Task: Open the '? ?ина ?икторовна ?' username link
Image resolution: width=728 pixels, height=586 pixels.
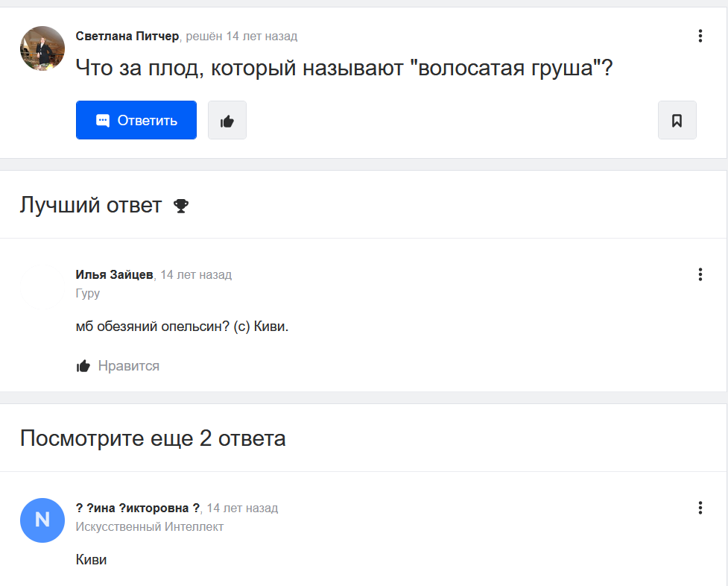Action: click(x=138, y=508)
